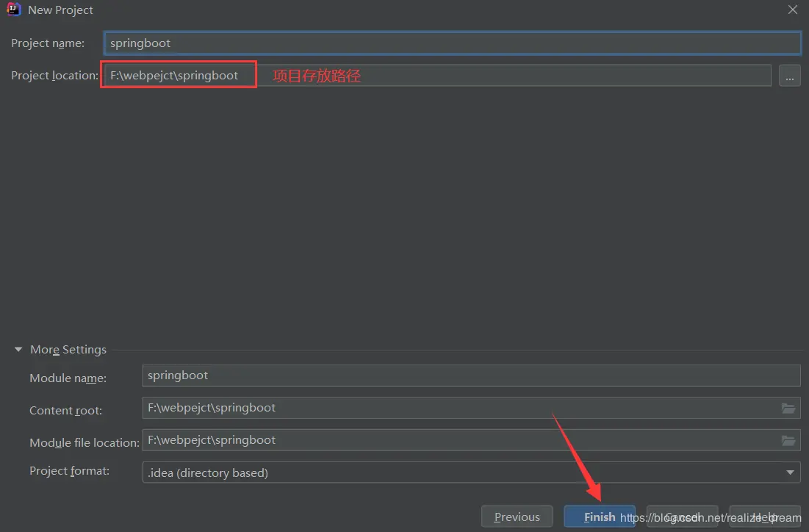Click the "Project location:" label
The image size is (809, 532).
(54, 76)
